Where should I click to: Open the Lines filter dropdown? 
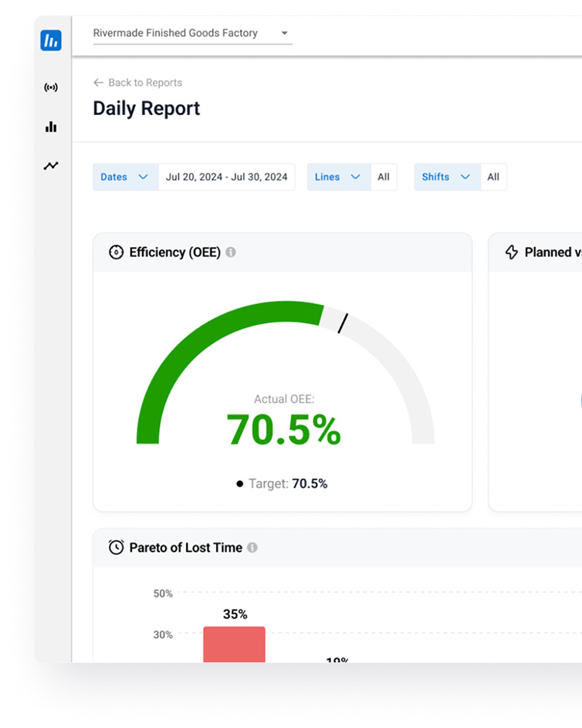point(339,177)
